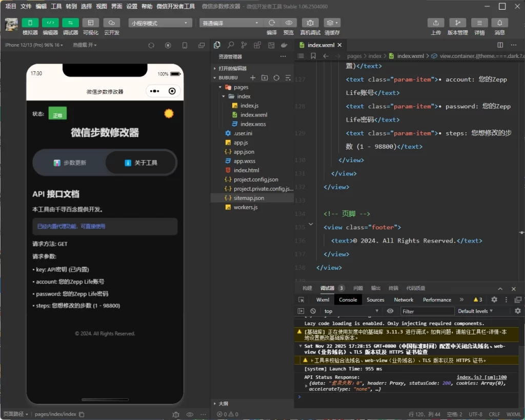Click the 云开发 cloud development icon

(x=111, y=23)
